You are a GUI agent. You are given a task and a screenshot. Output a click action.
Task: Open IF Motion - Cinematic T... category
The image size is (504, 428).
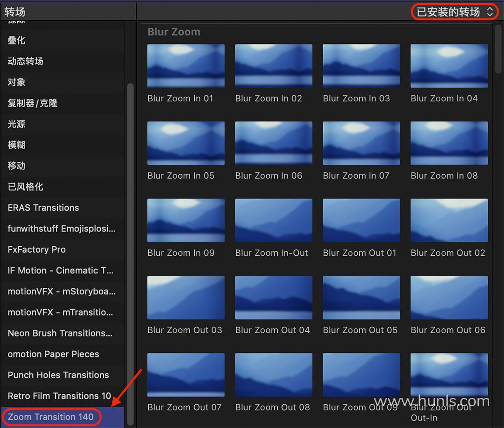(x=62, y=271)
